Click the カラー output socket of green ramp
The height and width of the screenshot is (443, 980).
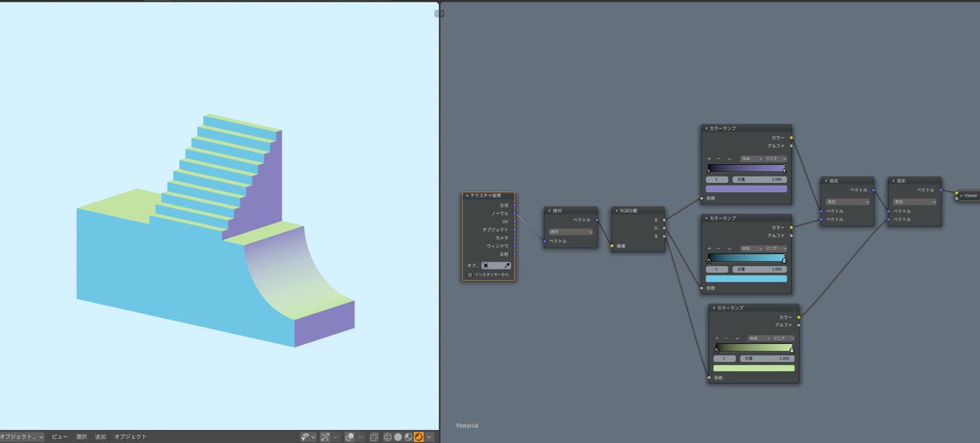point(799,317)
